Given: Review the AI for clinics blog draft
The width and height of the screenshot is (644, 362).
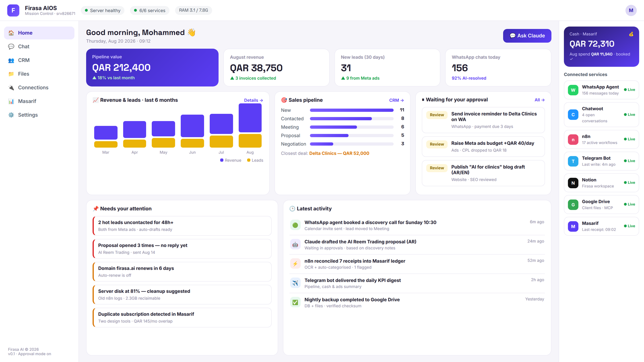Looking at the screenshot, I should tap(437, 168).
